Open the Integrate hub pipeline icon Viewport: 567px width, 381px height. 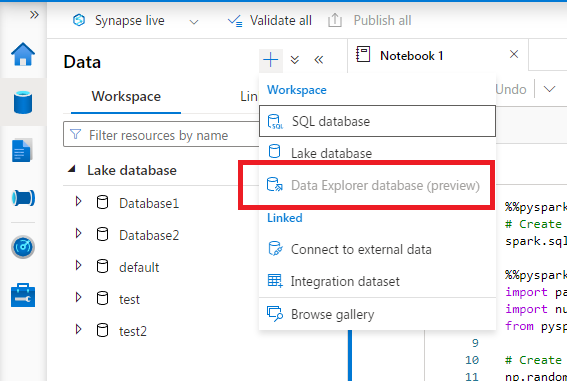tap(23, 198)
